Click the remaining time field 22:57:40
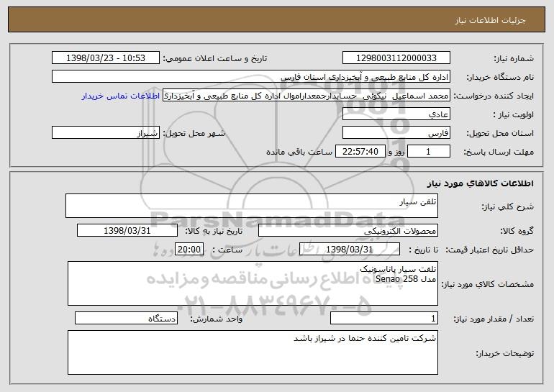 tap(360, 152)
